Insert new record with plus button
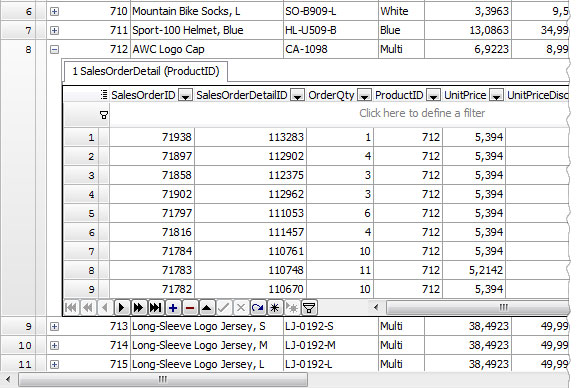This screenshot has height=388, width=577. tap(173, 307)
